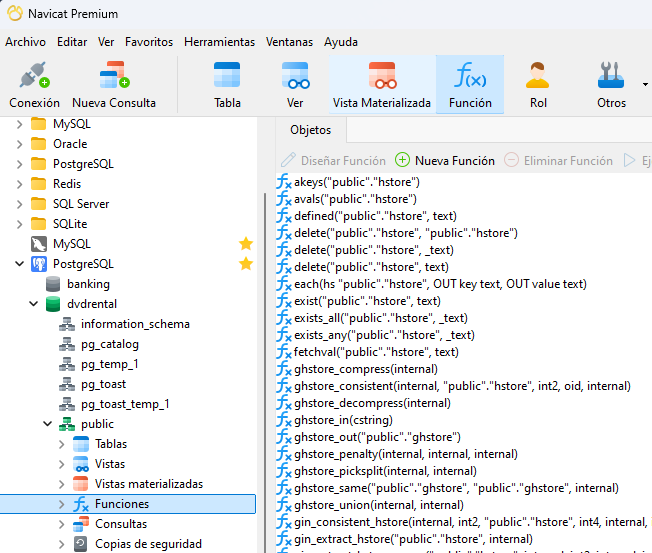Expand the Consultas node
Screen dimensions: 652x553
coord(62,524)
